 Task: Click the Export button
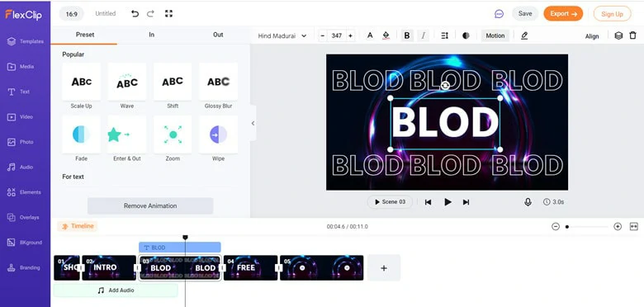563,13
